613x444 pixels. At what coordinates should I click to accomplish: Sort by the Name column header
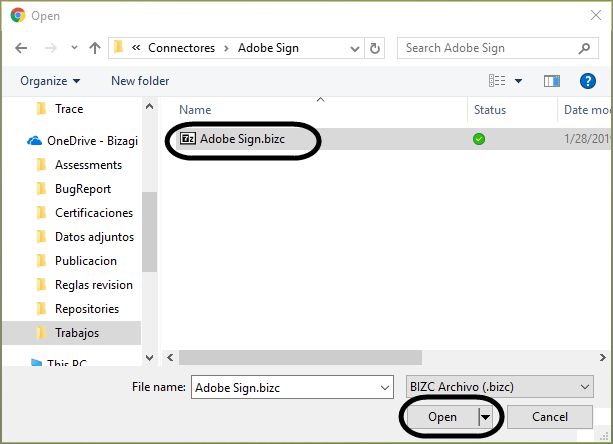[195, 110]
